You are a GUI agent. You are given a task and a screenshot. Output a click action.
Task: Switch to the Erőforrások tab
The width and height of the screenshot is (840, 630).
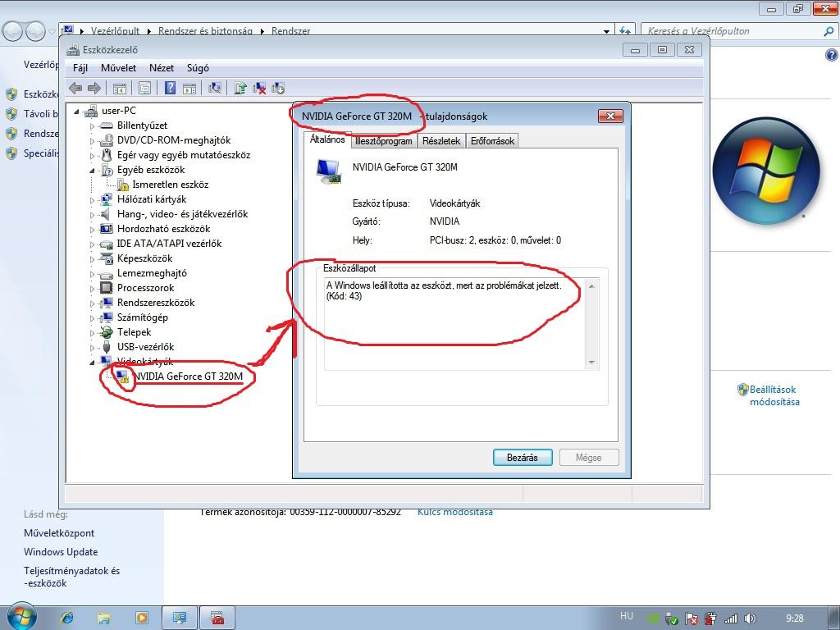492,141
